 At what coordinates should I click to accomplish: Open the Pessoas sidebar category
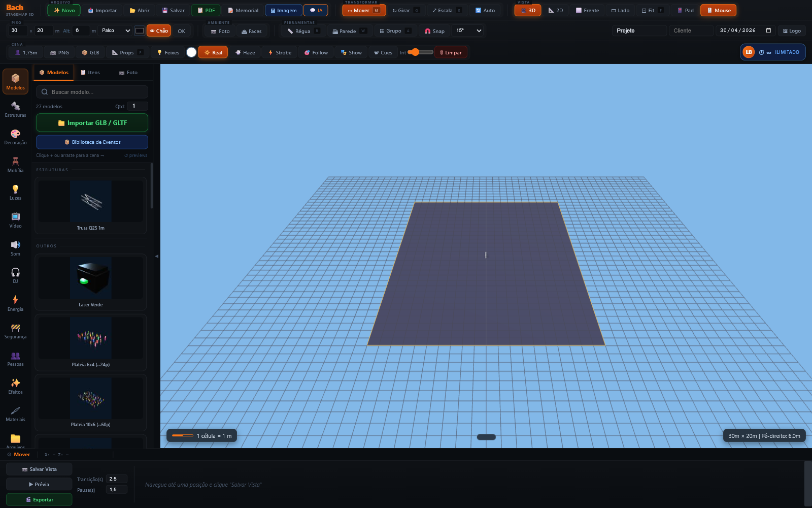pos(15,359)
